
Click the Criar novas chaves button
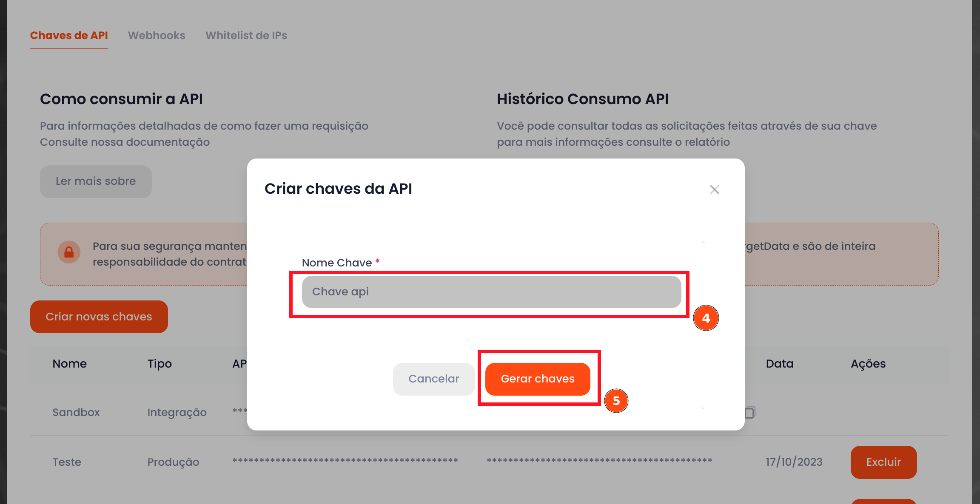(99, 317)
